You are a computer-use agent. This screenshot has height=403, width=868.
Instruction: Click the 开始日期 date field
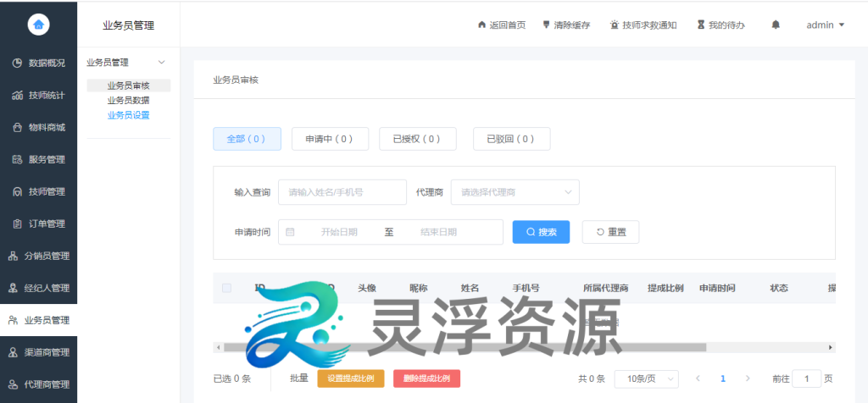pyautogui.click(x=339, y=232)
